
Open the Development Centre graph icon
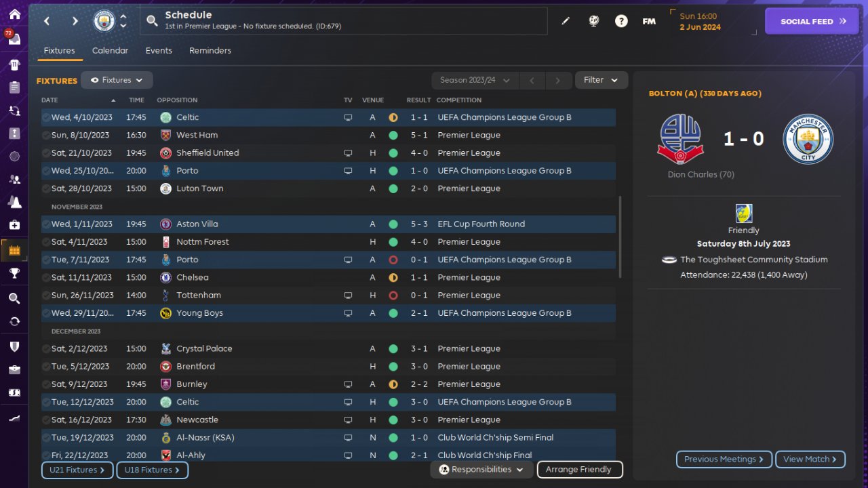point(14,418)
